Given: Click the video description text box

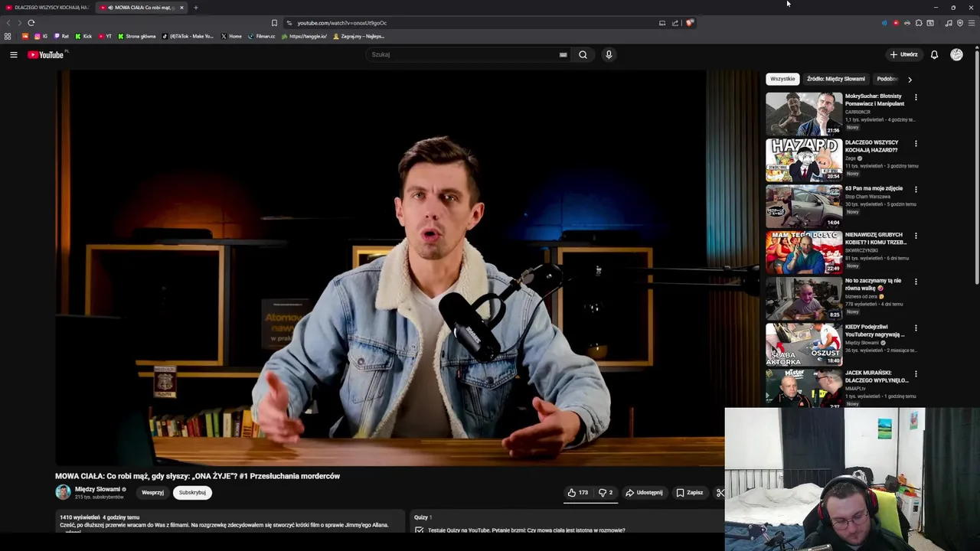Looking at the screenshot, I should point(230,522).
